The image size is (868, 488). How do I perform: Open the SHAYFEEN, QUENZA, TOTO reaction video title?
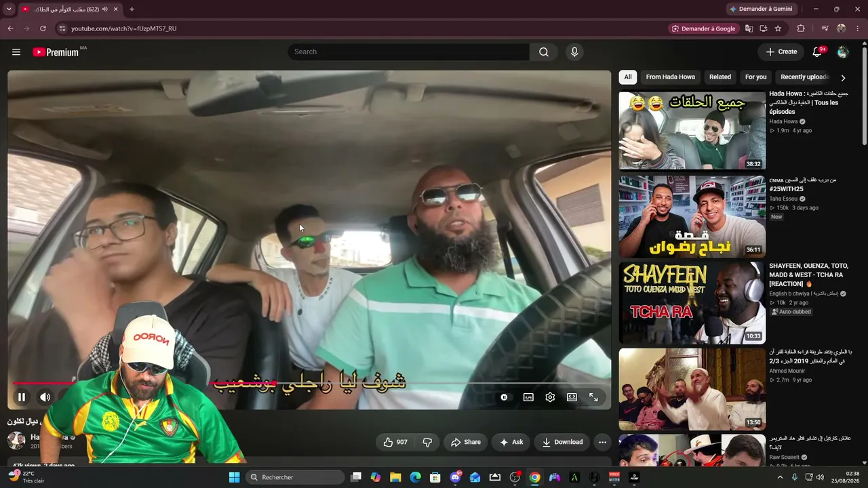click(809, 274)
